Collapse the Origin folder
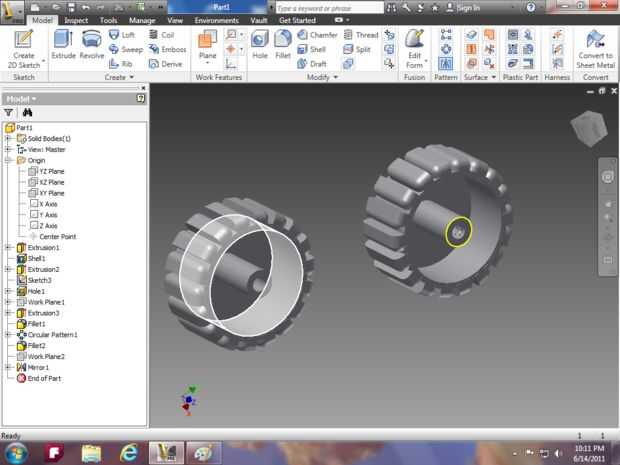Viewport: 620px width, 465px height. click(8, 160)
